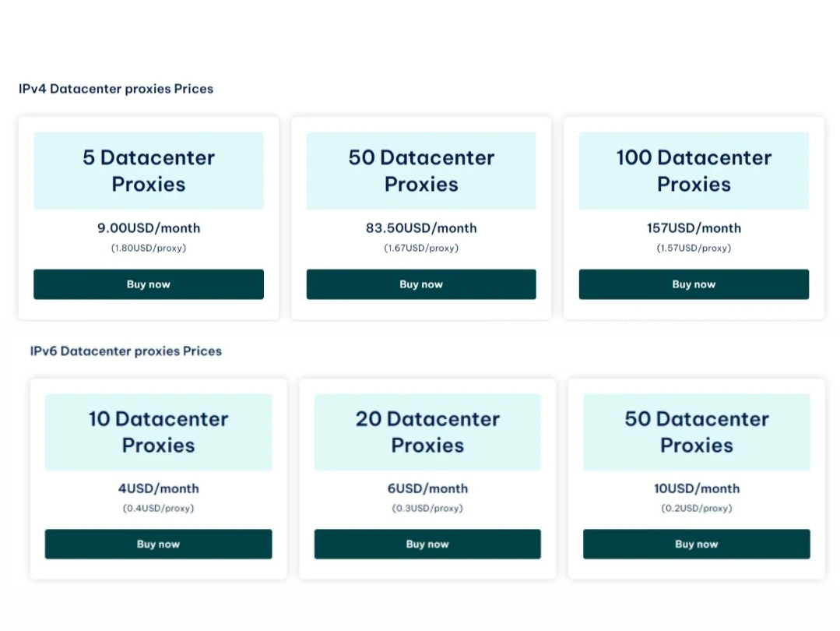Screen dimensions: 840x631
Task: Select the 5 Datacenter Proxies card title
Action: (148, 171)
